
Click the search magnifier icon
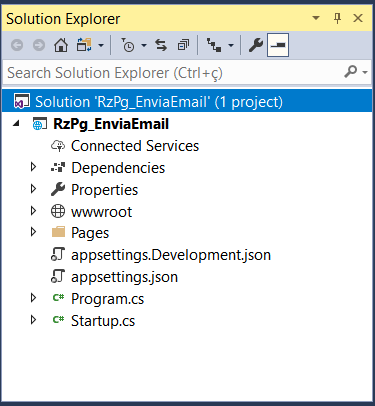(x=351, y=72)
